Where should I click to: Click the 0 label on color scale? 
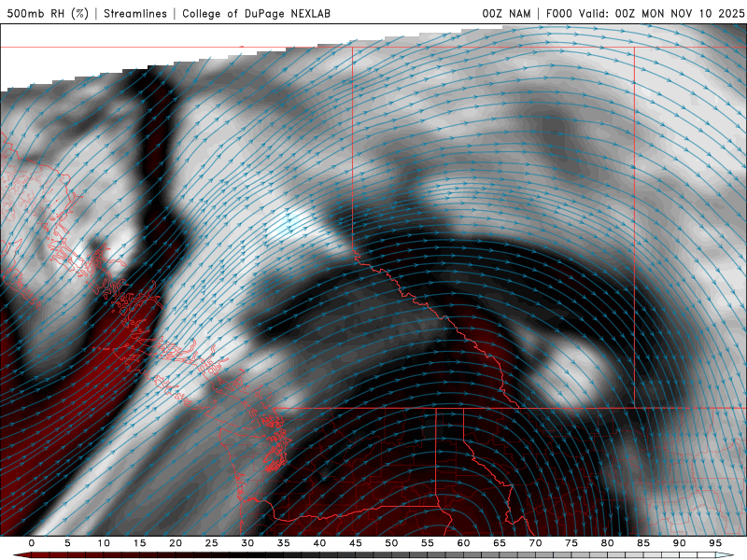[x=32, y=543]
